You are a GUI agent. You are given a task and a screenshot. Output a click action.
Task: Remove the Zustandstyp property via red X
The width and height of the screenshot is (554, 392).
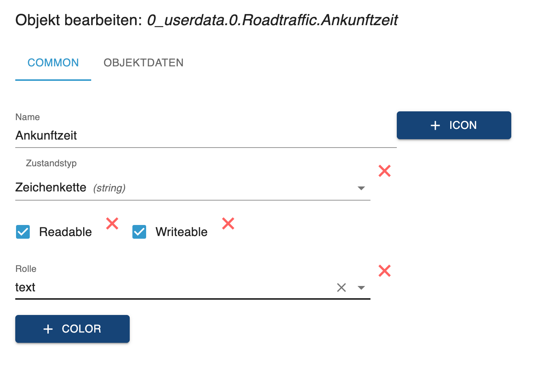385,171
